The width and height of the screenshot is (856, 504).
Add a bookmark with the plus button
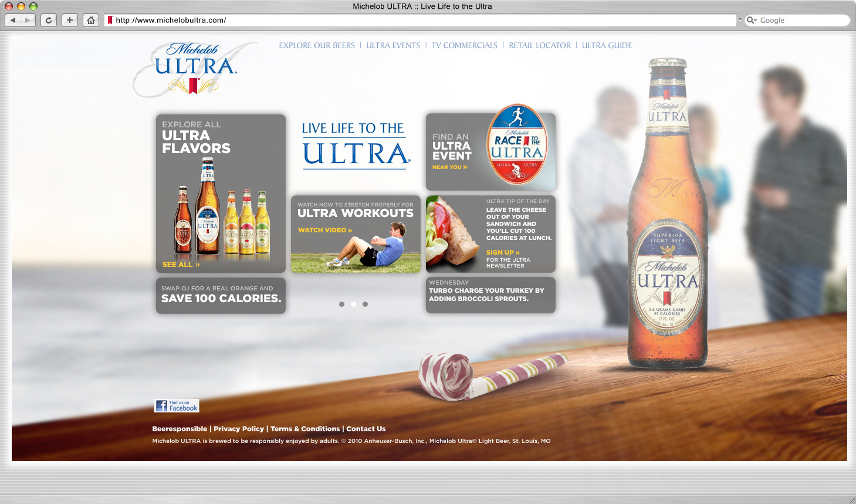point(70,20)
